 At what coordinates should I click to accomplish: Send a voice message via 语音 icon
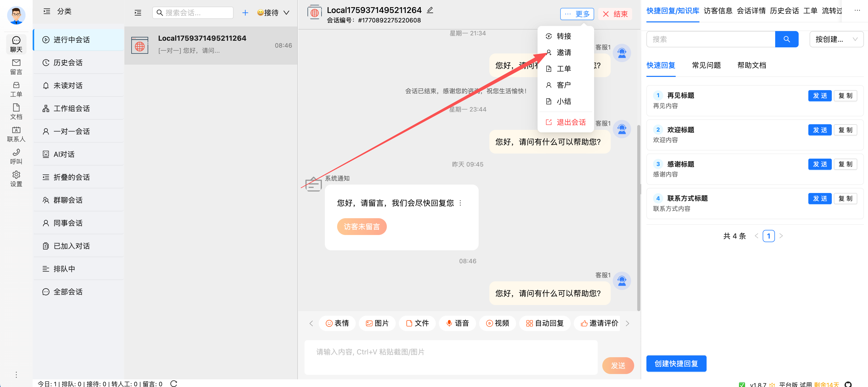pos(457,323)
